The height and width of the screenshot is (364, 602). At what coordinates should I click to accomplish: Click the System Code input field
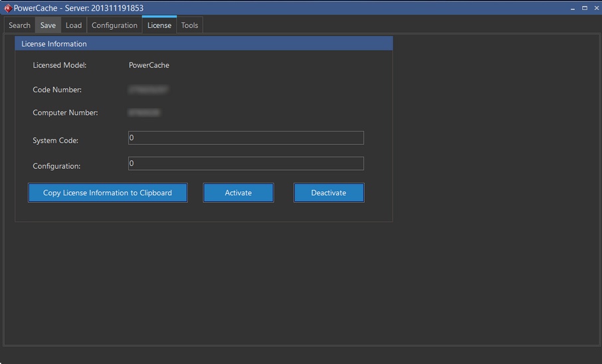tap(246, 138)
